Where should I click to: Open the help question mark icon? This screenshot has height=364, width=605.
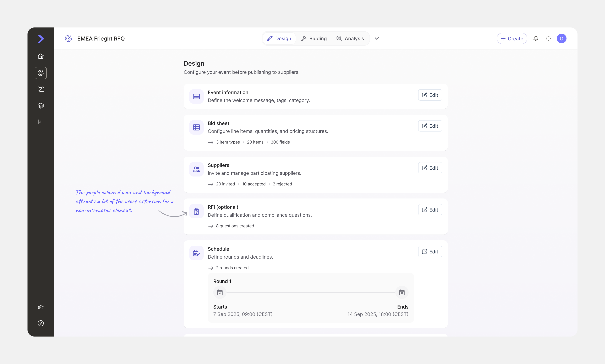tap(41, 323)
